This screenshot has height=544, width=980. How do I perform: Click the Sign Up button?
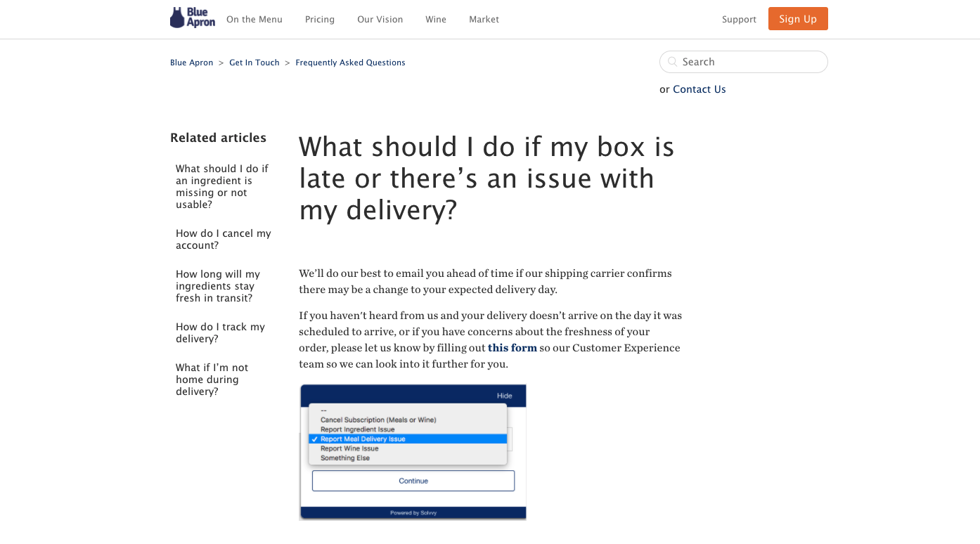(x=798, y=19)
